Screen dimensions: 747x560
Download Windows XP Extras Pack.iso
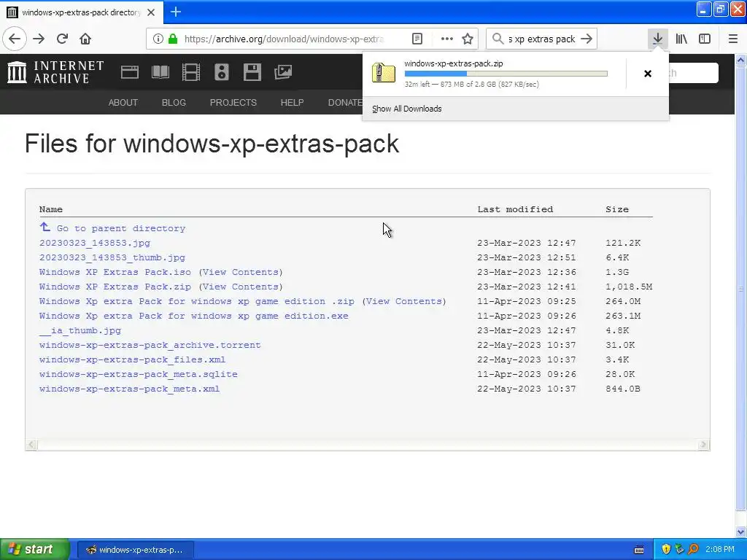(115, 272)
